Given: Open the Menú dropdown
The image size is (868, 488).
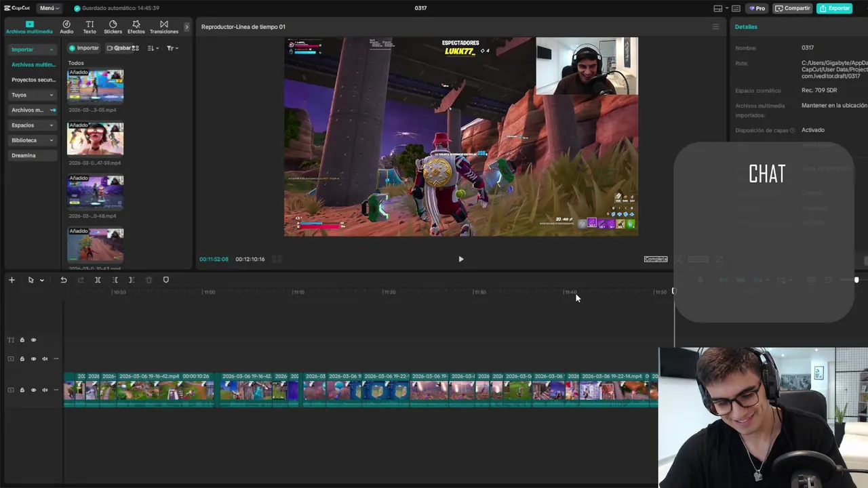Looking at the screenshot, I should tap(49, 8).
